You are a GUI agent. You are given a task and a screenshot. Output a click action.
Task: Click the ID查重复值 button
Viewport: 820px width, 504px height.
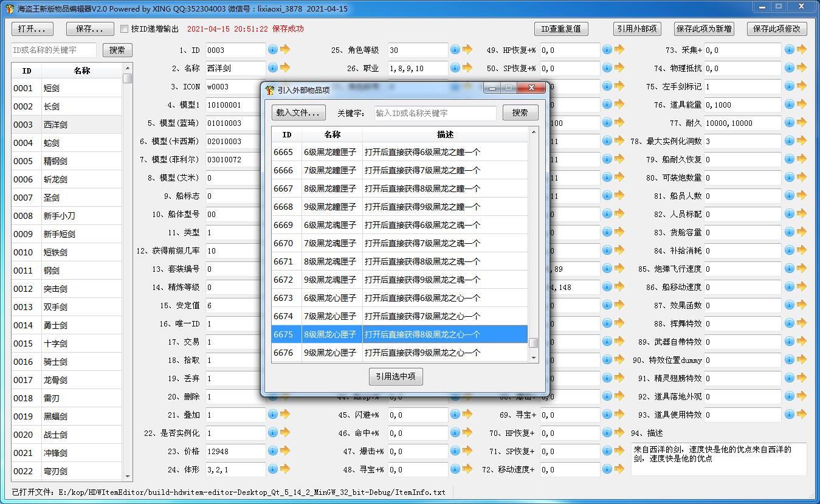point(561,29)
